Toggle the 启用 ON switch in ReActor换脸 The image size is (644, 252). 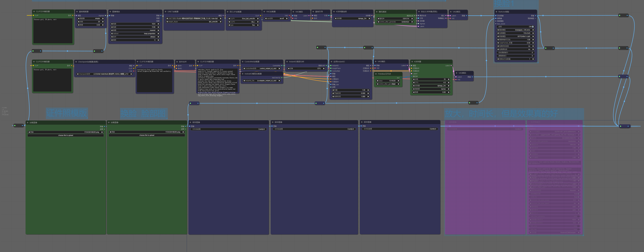516,27
